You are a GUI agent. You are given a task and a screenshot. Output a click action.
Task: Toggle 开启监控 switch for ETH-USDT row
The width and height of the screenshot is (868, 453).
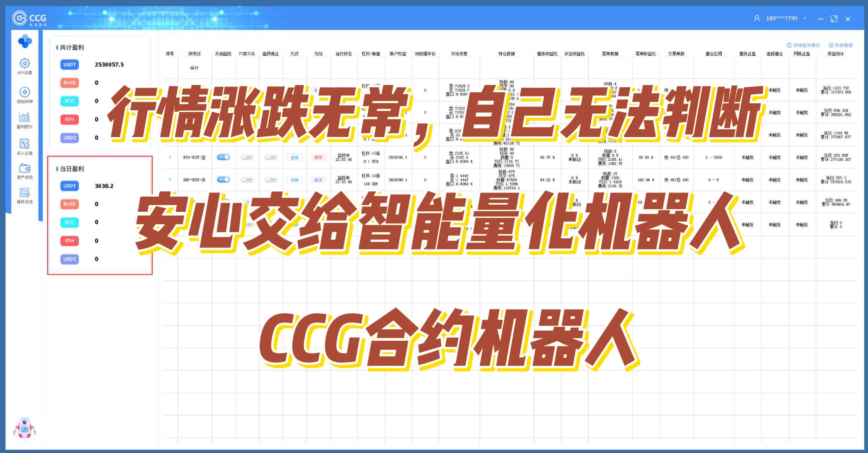223,157
